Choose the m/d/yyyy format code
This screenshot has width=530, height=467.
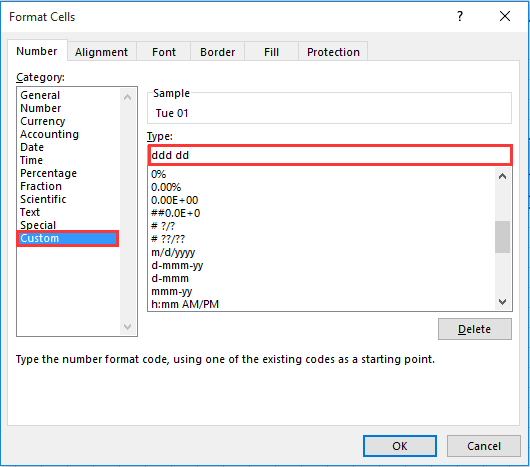pyautogui.click(x=173, y=252)
